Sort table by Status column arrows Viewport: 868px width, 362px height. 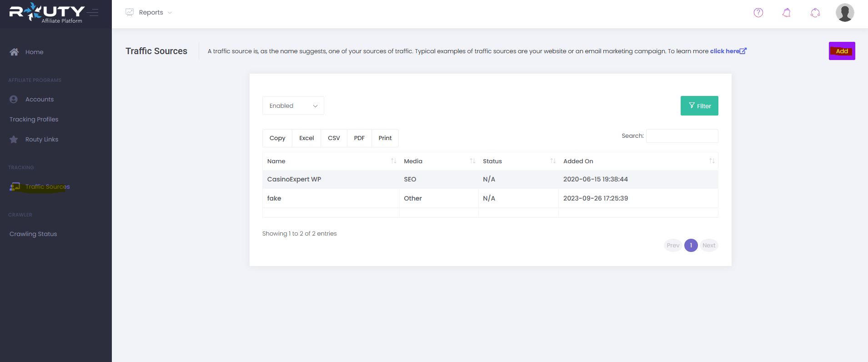tap(552, 161)
